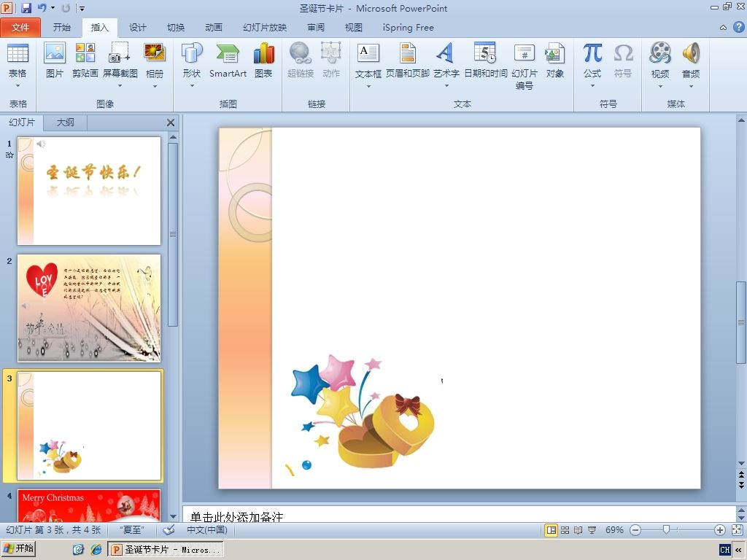Expand the Equation dropdown arrow
The width and height of the screenshot is (747, 560).
tap(592, 86)
